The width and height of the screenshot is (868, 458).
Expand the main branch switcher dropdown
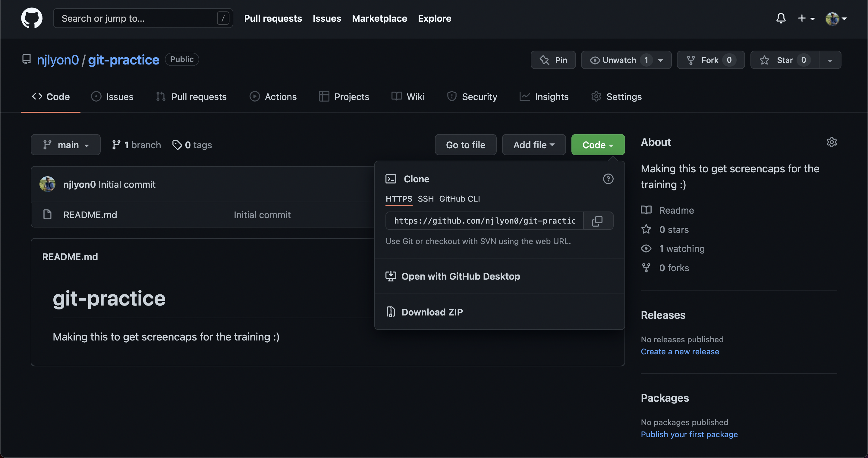(65, 145)
